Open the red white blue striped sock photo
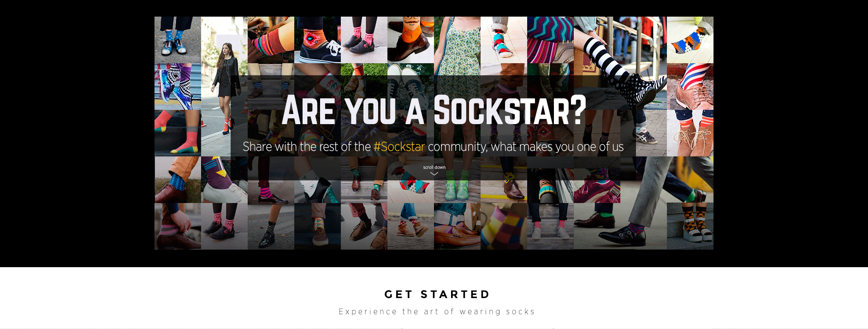Viewport: 868px width, 329px height. (690, 86)
